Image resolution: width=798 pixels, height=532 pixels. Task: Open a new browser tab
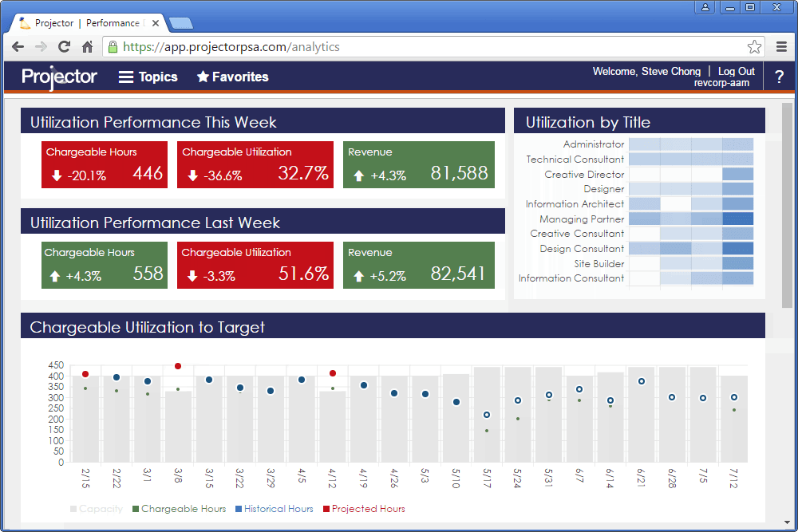pyautogui.click(x=180, y=23)
